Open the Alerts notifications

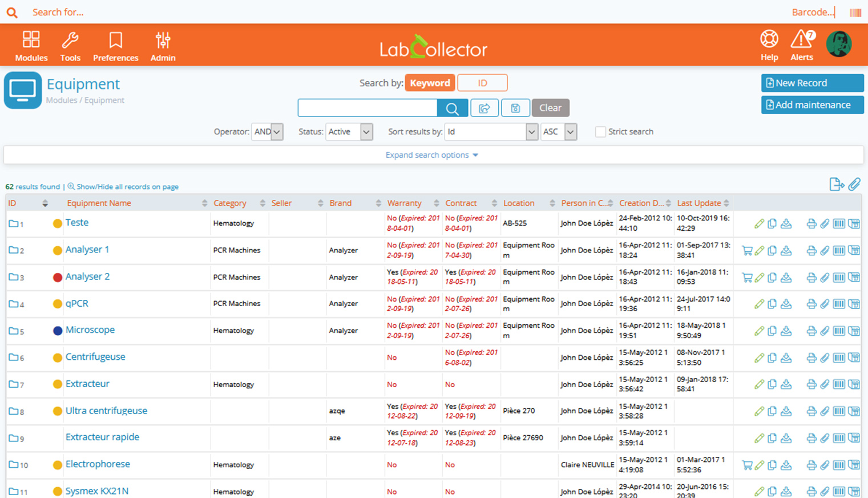(802, 45)
